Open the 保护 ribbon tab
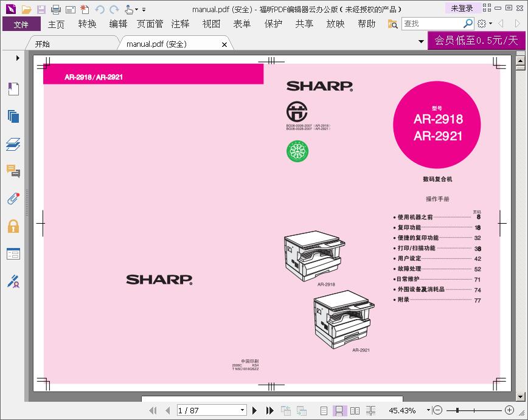The height and width of the screenshot is (420, 528). click(273, 24)
